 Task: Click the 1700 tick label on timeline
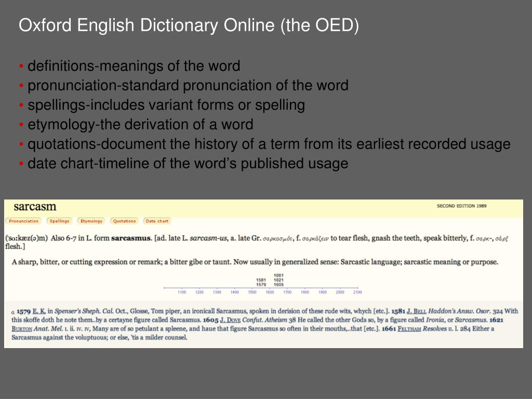287,292
